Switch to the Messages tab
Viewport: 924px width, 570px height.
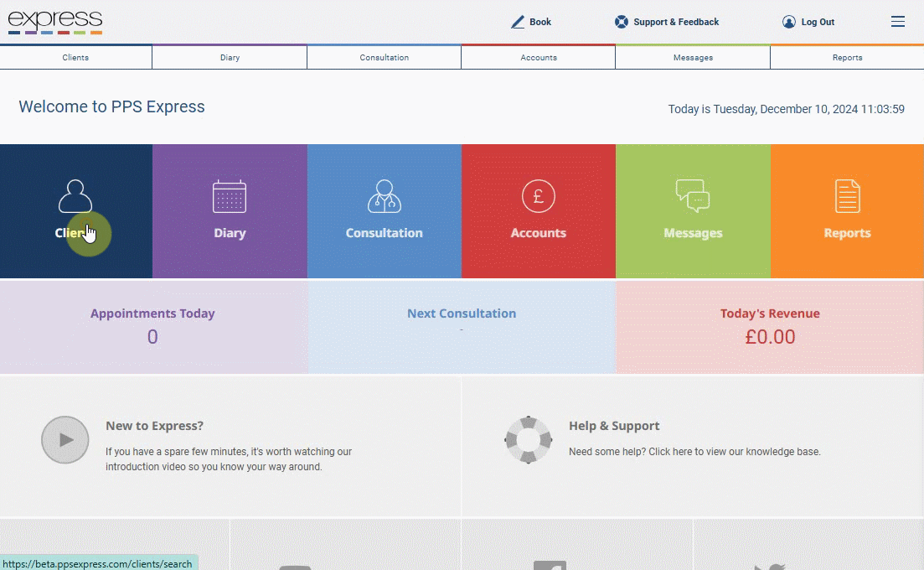click(693, 57)
